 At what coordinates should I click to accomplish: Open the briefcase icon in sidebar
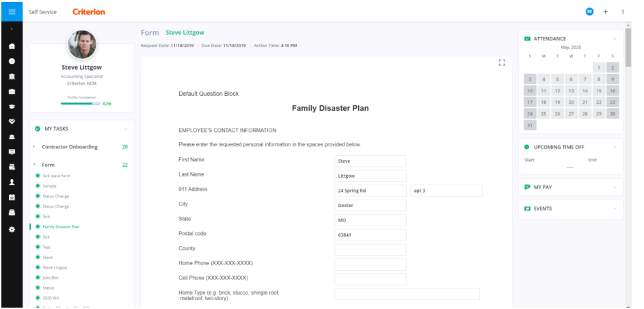12,92
